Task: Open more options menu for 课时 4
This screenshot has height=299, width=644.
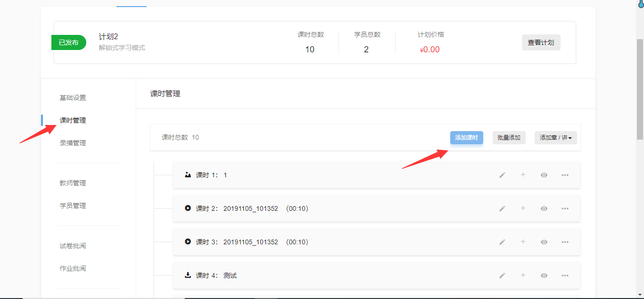Action: coord(565,275)
